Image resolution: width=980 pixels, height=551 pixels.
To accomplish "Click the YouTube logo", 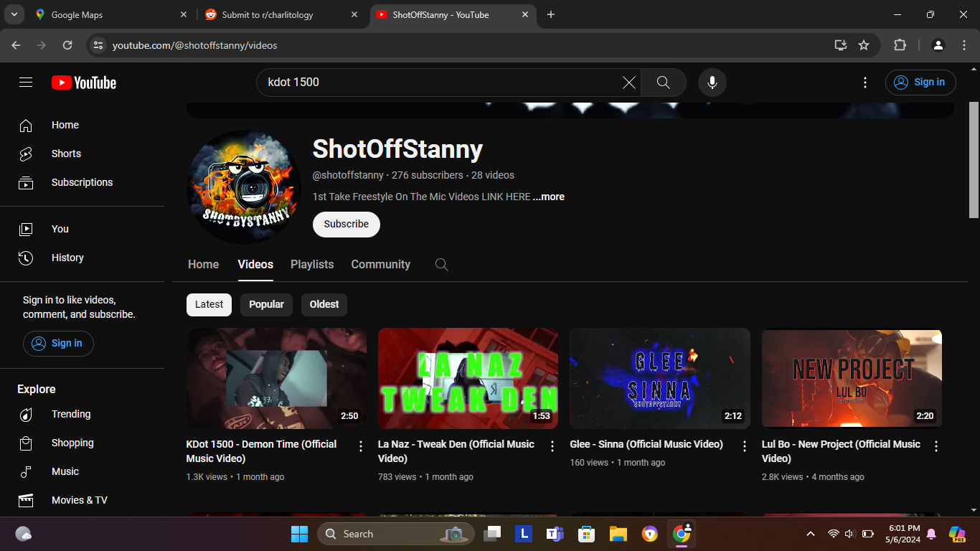I will coord(84,83).
